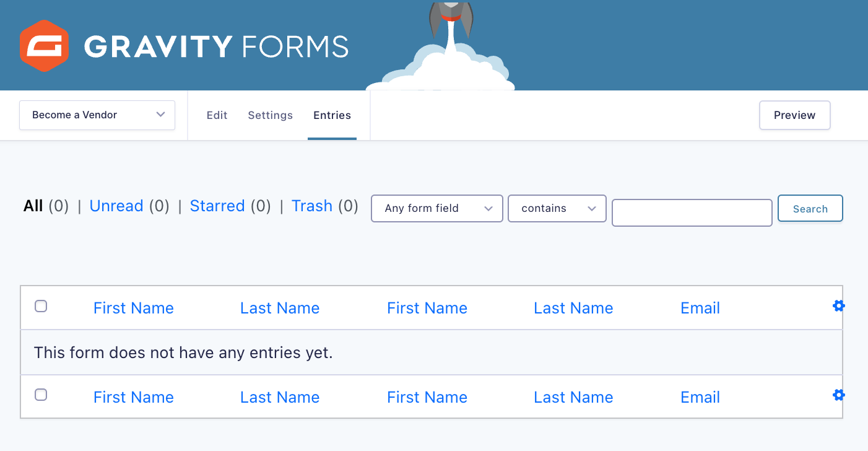Sort by leftmost First Name footer column

coord(134,397)
